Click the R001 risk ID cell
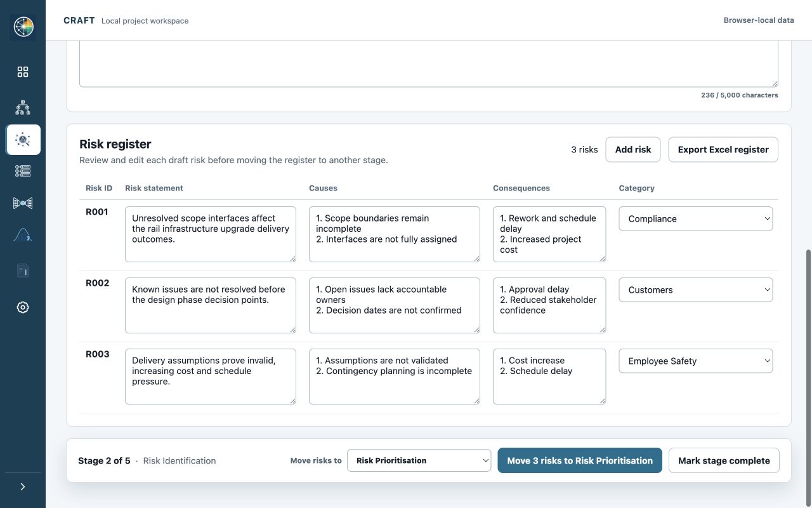This screenshot has height=508, width=812. click(x=97, y=212)
